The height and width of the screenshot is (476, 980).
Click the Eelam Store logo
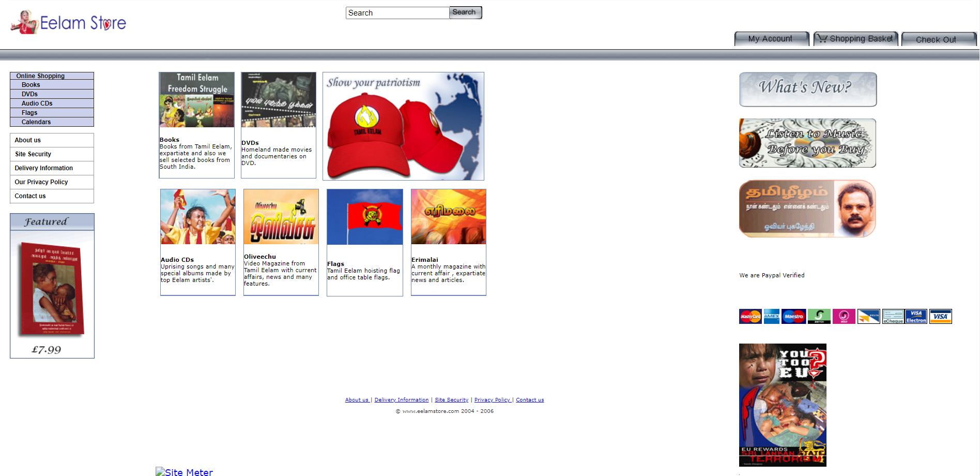(68, 23)
